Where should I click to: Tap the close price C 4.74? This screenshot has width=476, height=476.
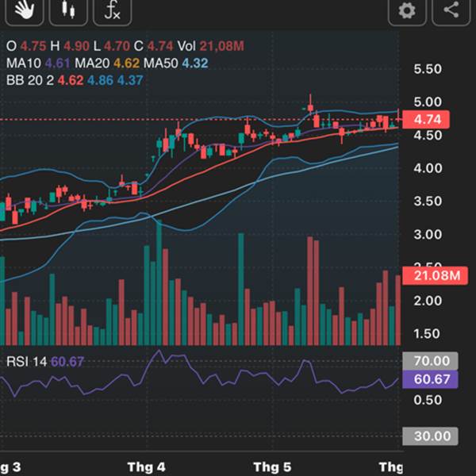[x=153, y=46]
